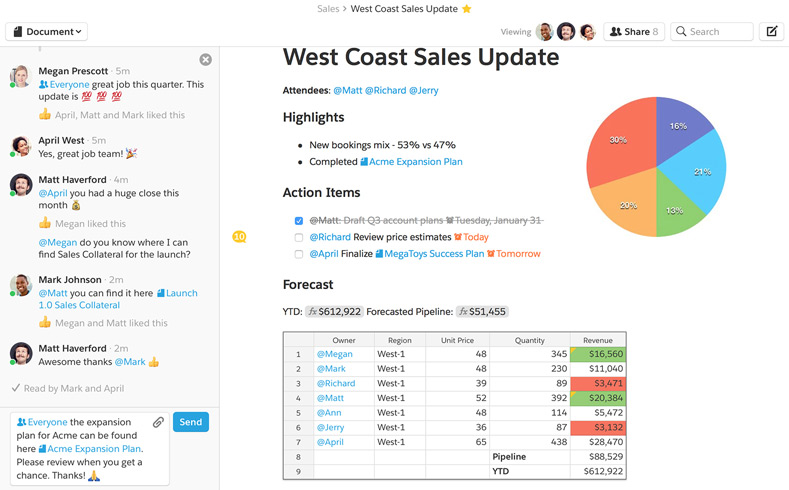Click the thumbs up under Megan's message

(x=45, y=115)
